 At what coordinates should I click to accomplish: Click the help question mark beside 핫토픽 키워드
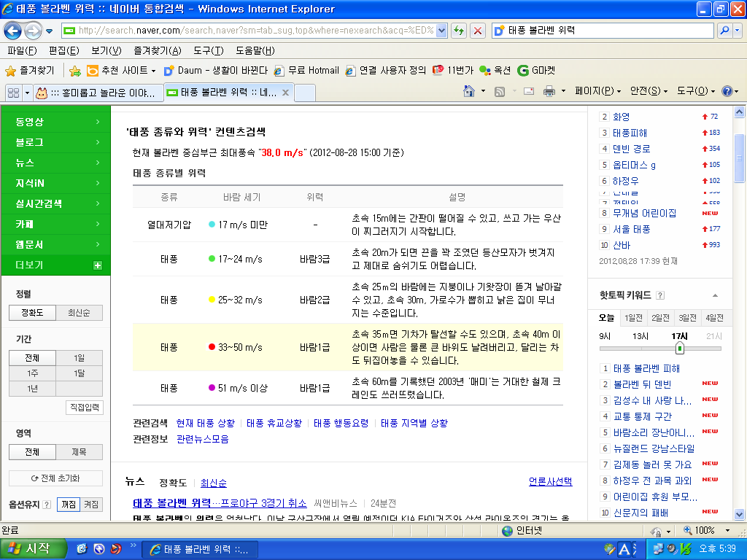pos(660,295)
